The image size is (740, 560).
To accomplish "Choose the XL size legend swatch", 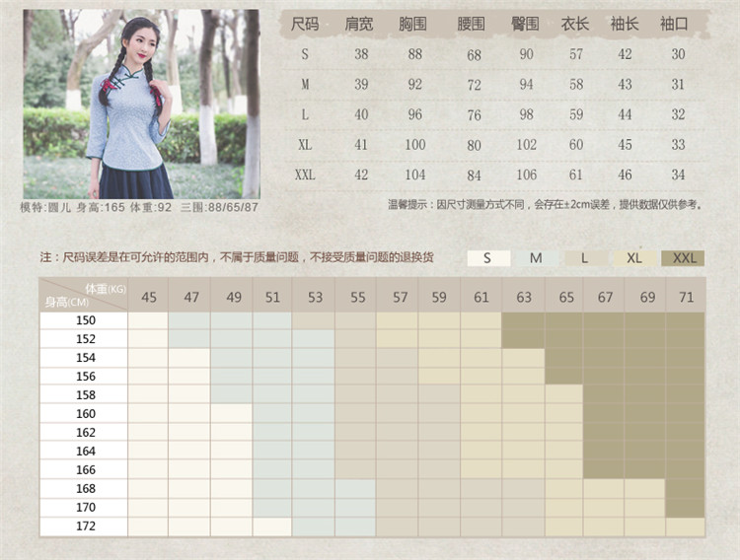I will (x=633, y=258).
